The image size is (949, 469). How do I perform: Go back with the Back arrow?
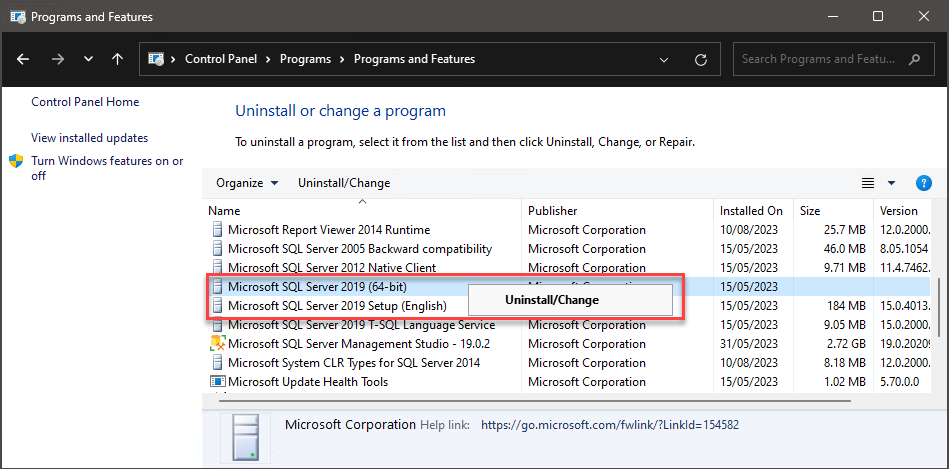[x=23, y=59]
